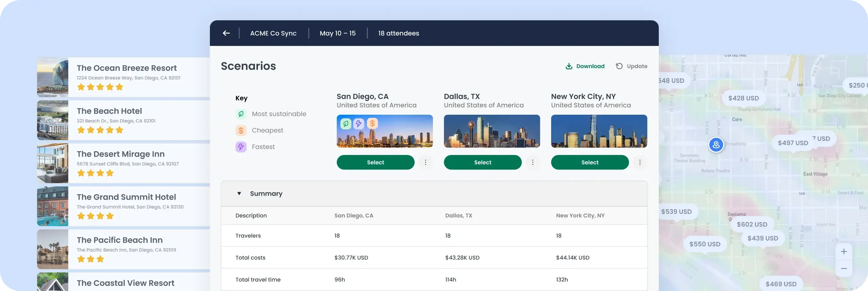Click the 18 attendees header item
Viewport: 868px width, 291px height.
click(398, 33)
